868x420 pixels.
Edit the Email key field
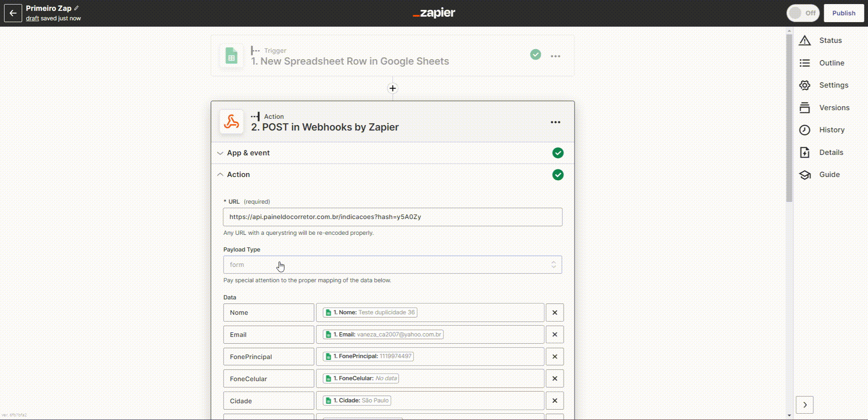[269, 335]
